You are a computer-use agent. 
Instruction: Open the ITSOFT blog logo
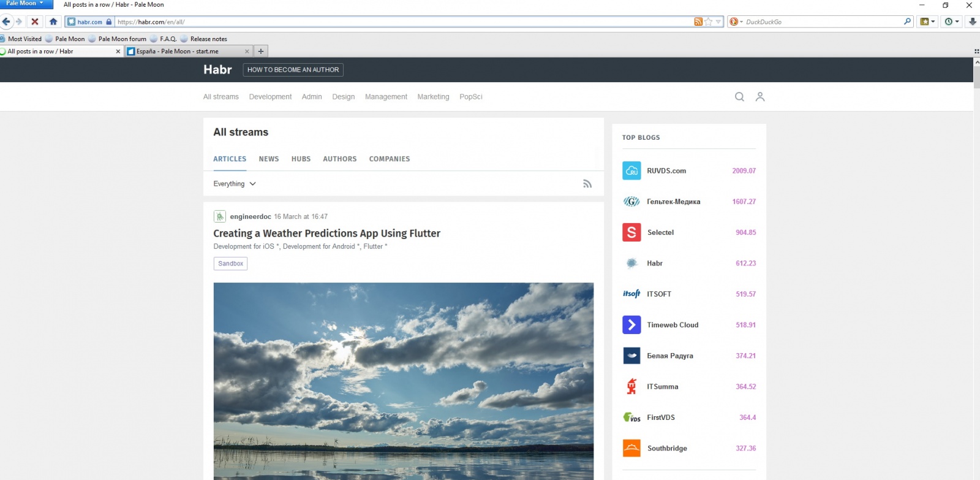click(631, 294)
